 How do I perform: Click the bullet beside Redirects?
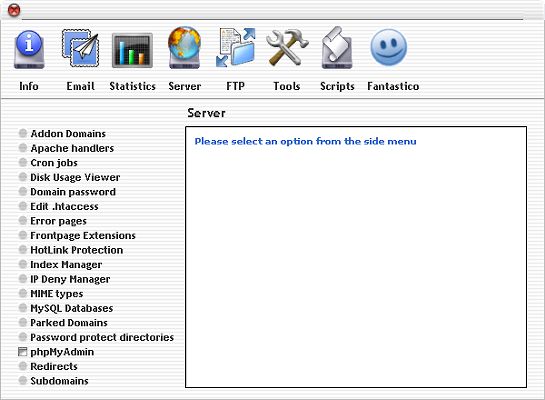pos(23,366)
